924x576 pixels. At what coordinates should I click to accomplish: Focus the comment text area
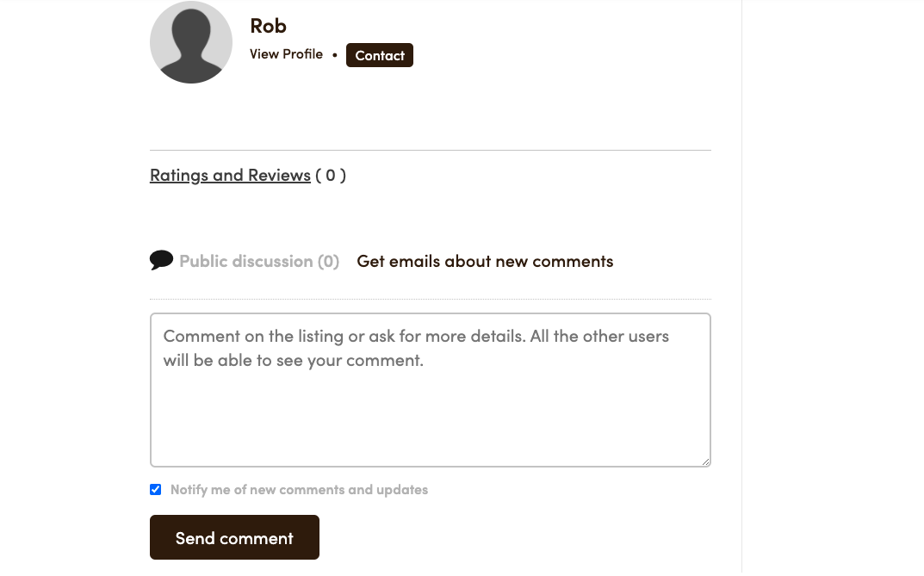pos(431,390)
